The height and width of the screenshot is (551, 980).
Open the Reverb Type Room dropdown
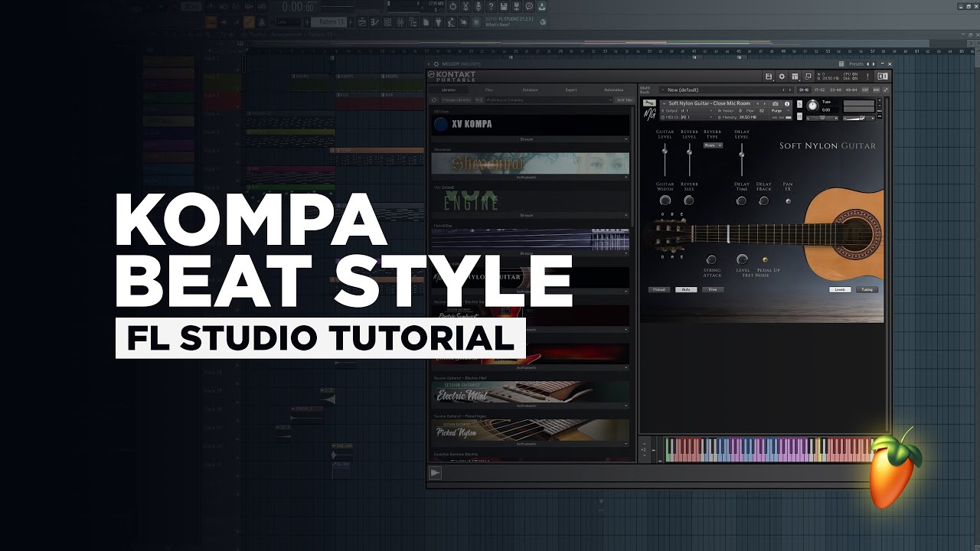pyautogui.click(x=713, y=145)
